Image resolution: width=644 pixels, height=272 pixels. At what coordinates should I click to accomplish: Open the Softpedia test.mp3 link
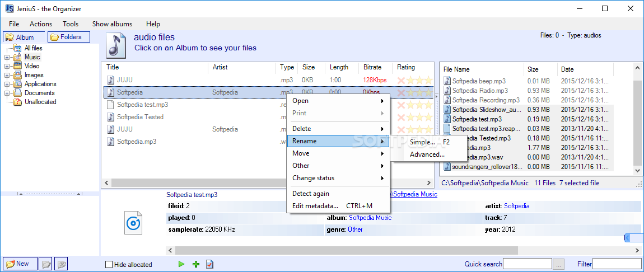pos(192,194)
